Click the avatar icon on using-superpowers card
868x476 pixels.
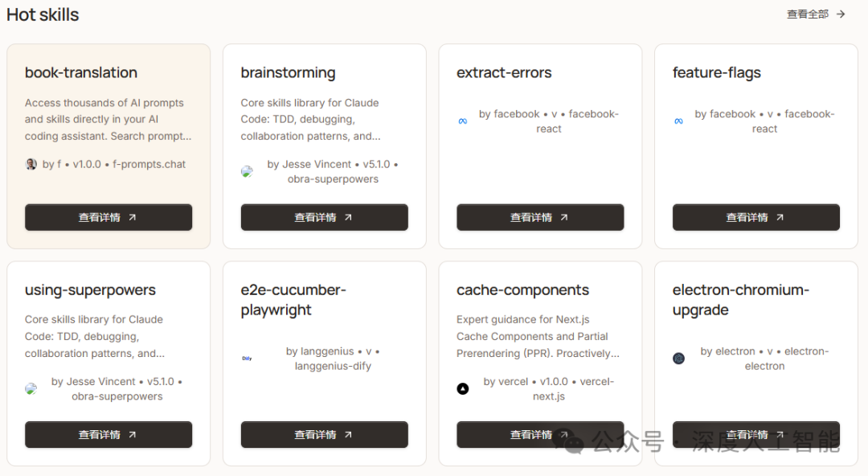coord(31,388)
